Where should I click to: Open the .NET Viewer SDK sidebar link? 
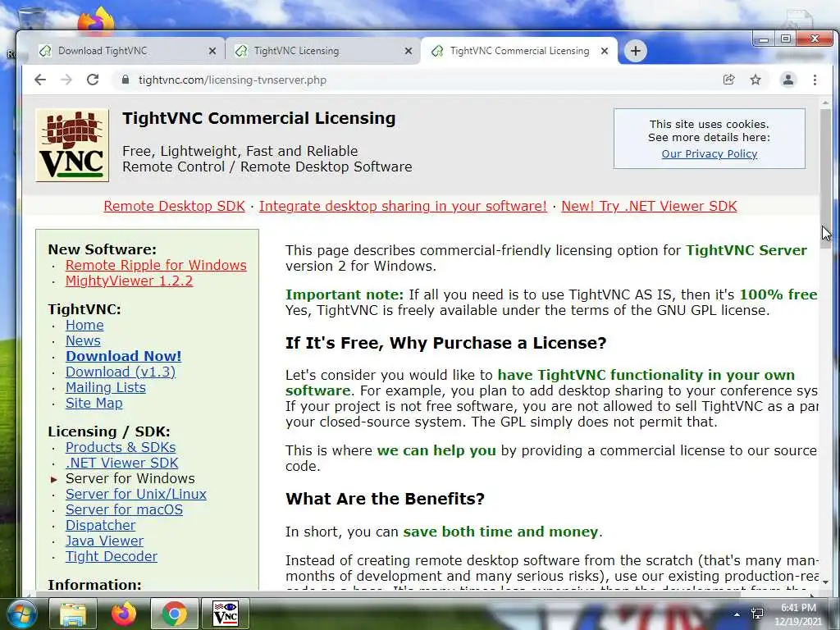tap(121, 463)
